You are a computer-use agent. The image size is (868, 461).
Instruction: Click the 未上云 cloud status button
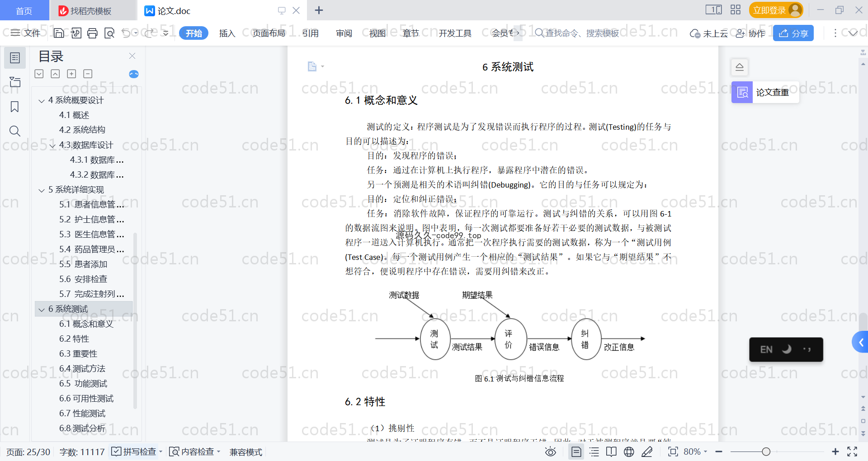(x=708, y=33)
